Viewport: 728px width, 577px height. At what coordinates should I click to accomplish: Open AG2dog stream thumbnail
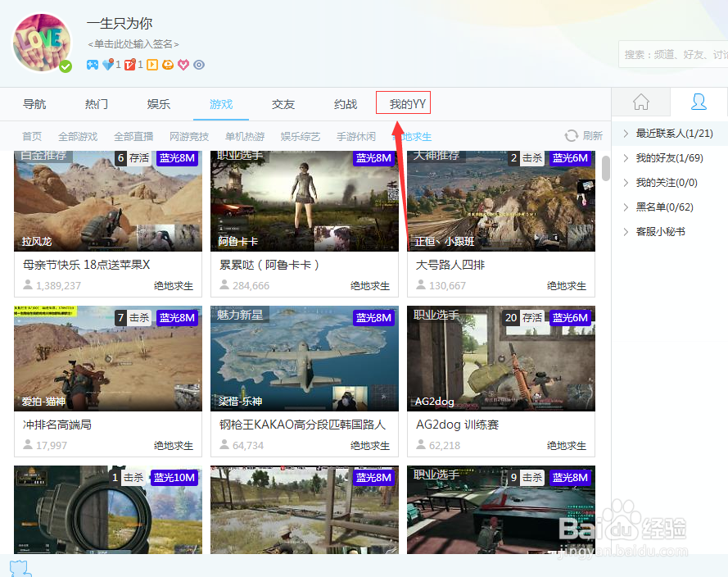(x=501, y=358)
